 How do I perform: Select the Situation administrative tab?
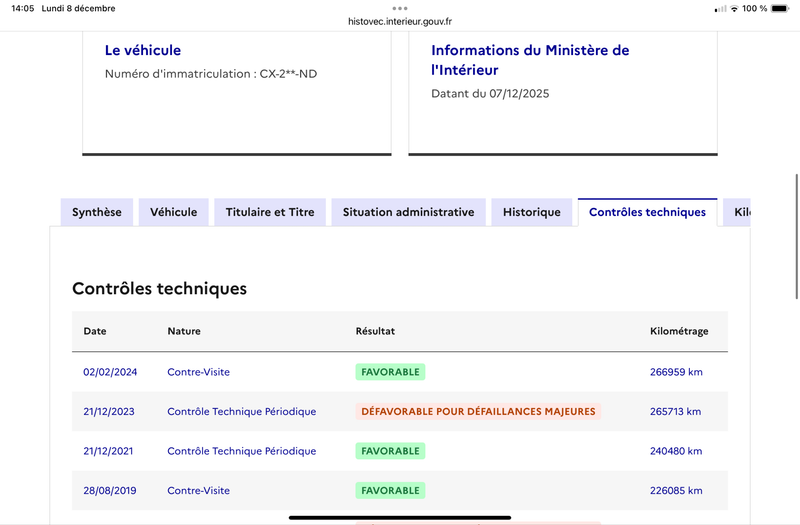coord(408,212)
